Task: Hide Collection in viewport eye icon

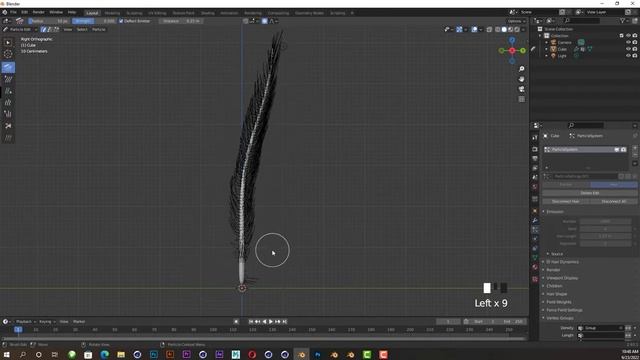Action: [628, 36]
